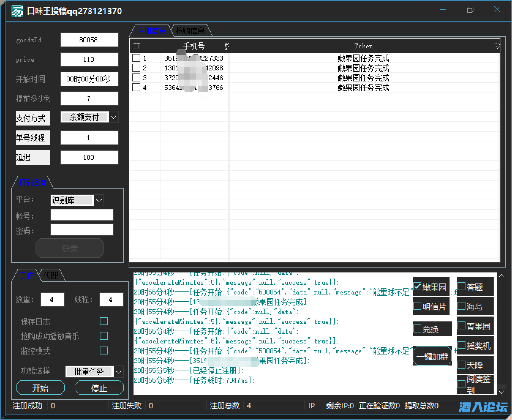Screen dimensions: 512x420
Task: Open the 支付方式 dropdown
Action: click(x=114, y=117)
